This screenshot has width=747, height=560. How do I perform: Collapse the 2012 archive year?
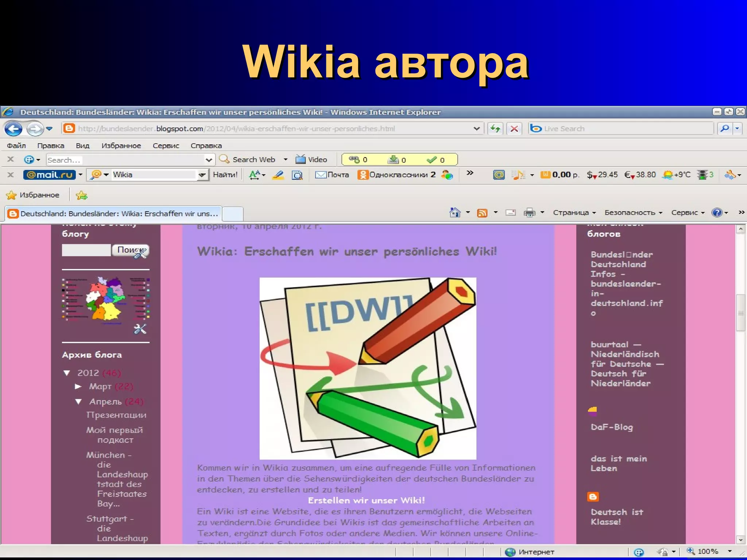(67, 373)
